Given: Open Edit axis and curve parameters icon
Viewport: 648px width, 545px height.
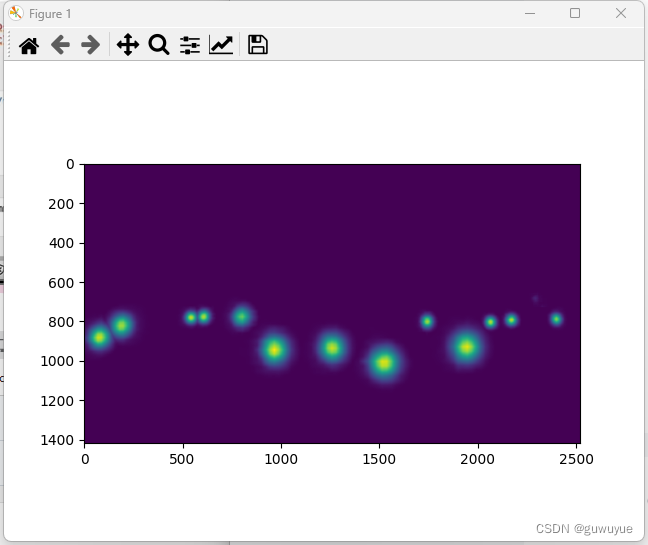Looking at the screenshot, I should pos(221,45).
